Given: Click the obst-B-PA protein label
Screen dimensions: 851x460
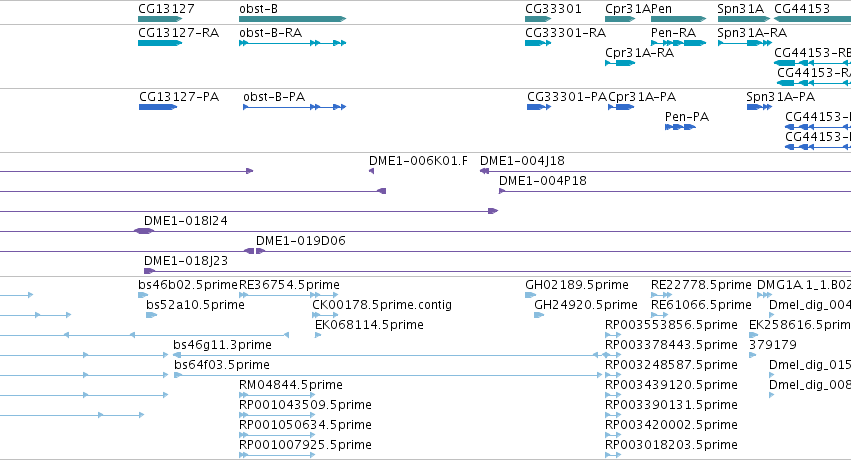Looking at the screenshot, I should 274,97.
